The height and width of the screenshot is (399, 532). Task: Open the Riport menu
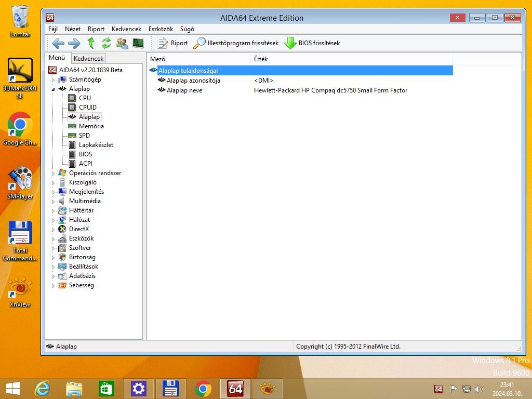[96, 29]
